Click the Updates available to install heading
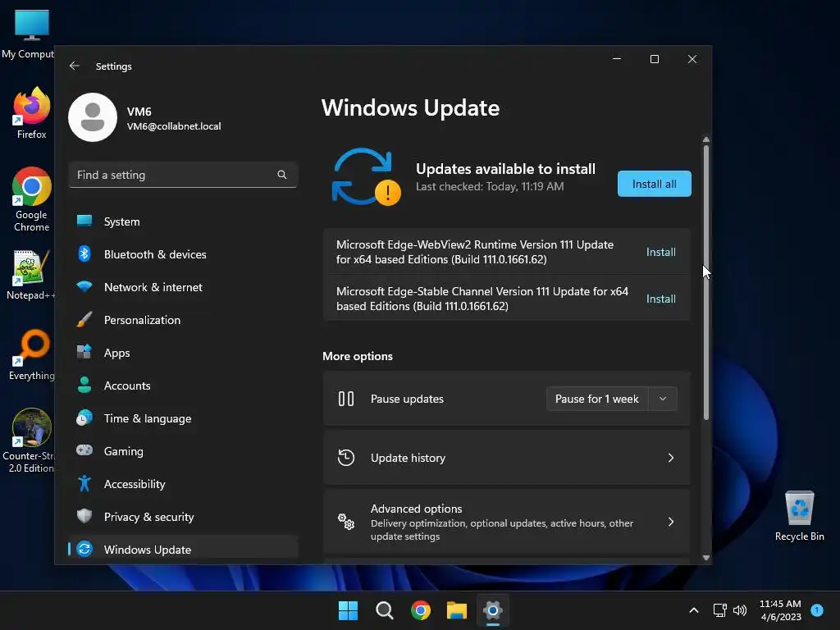The width and height of the screenshot is (840, 630). click(x=505, y=169)
